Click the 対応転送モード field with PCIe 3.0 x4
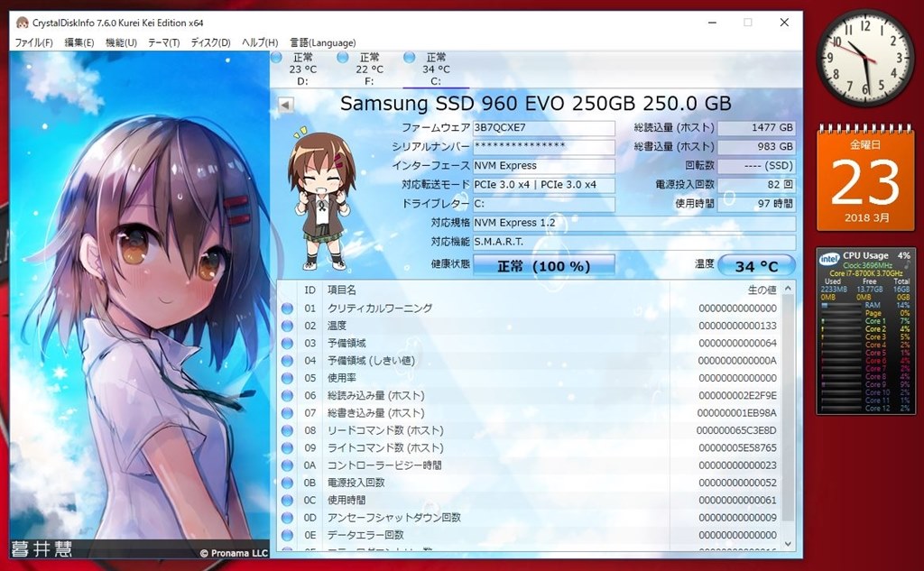The width and height of the screenshot is (924, 571). click(x=543, y=184)
